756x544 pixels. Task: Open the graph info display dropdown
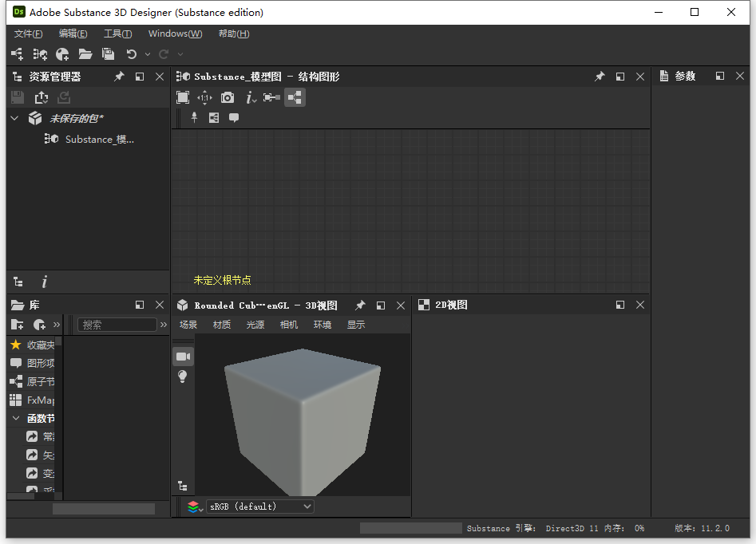pos(251,98)
